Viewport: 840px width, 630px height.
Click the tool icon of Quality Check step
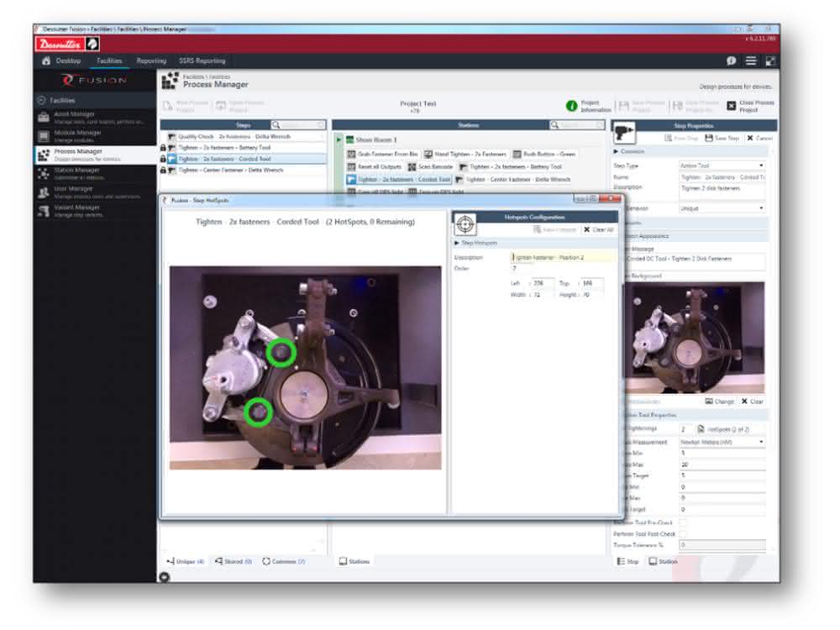tap(172, 137)
